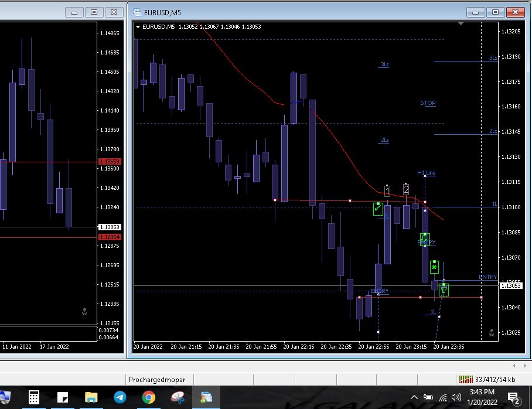The height and width of the screenshot is (409, 532).
Task: Click the 1.12954 red price tag in left window
Action: point(110,237)
